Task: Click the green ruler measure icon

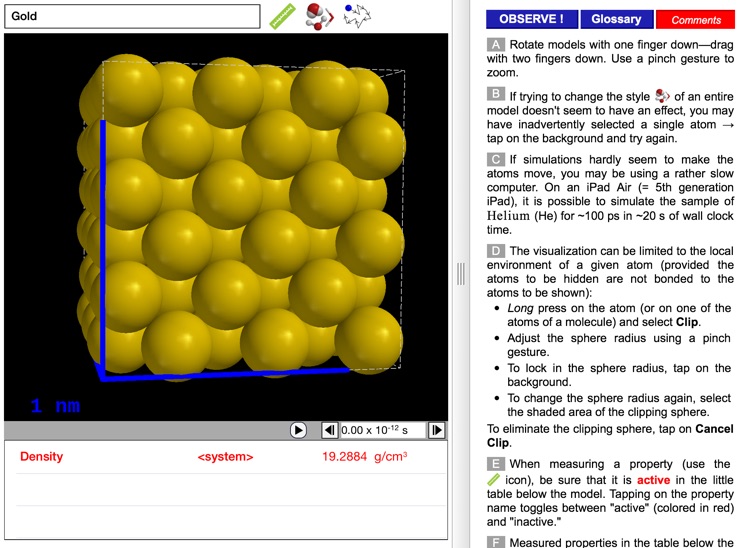Action: [282, 16]
